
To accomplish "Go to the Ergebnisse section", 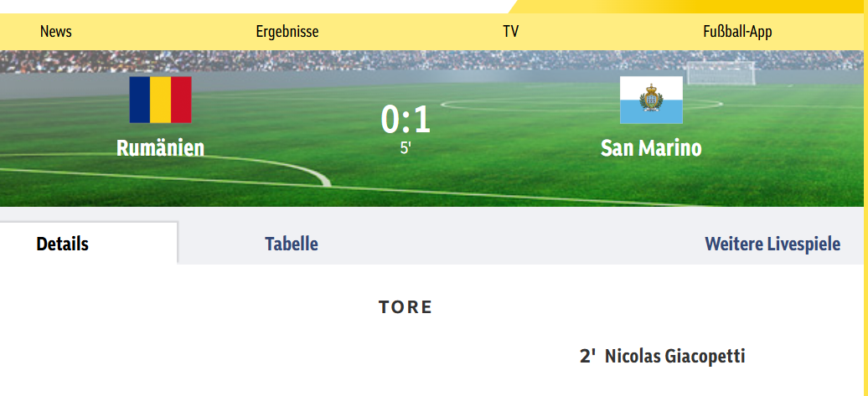I will coord(287,32).
